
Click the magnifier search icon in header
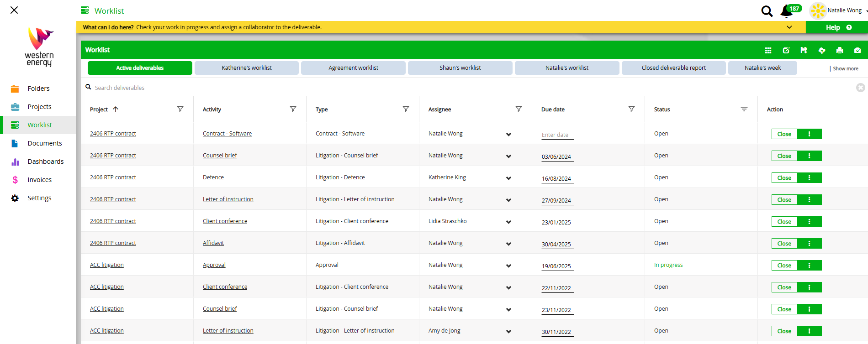pos(767,11)
